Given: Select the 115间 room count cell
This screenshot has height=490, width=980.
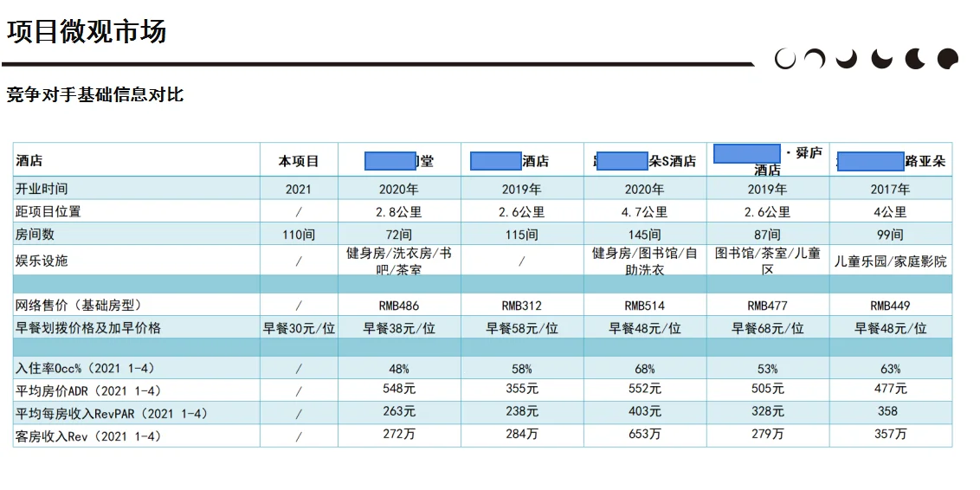Looking at the screenshot, I should 522,235.
